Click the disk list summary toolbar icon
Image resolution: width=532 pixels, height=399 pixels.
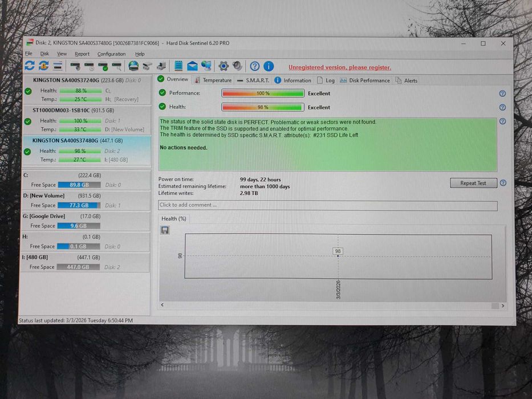(58, 66)
